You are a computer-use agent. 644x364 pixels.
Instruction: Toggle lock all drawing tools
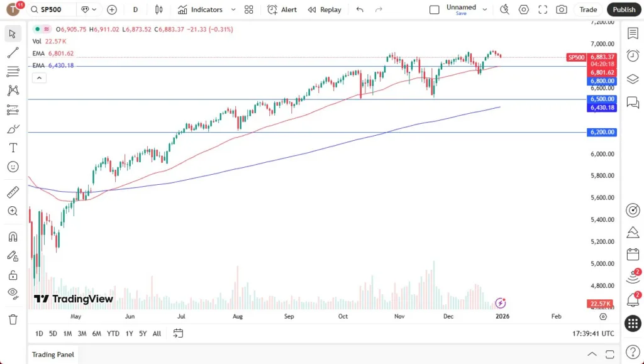pyautogui.click(x=13, y=275)
